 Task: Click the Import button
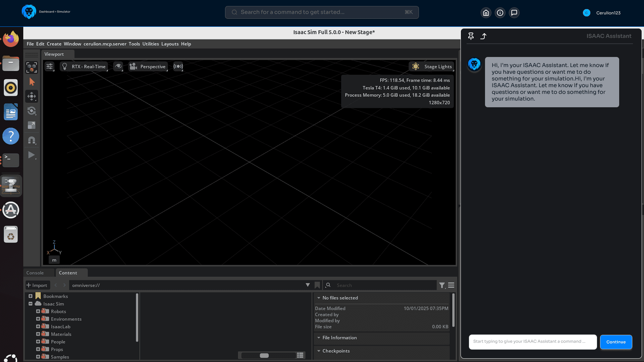[37, 285]
